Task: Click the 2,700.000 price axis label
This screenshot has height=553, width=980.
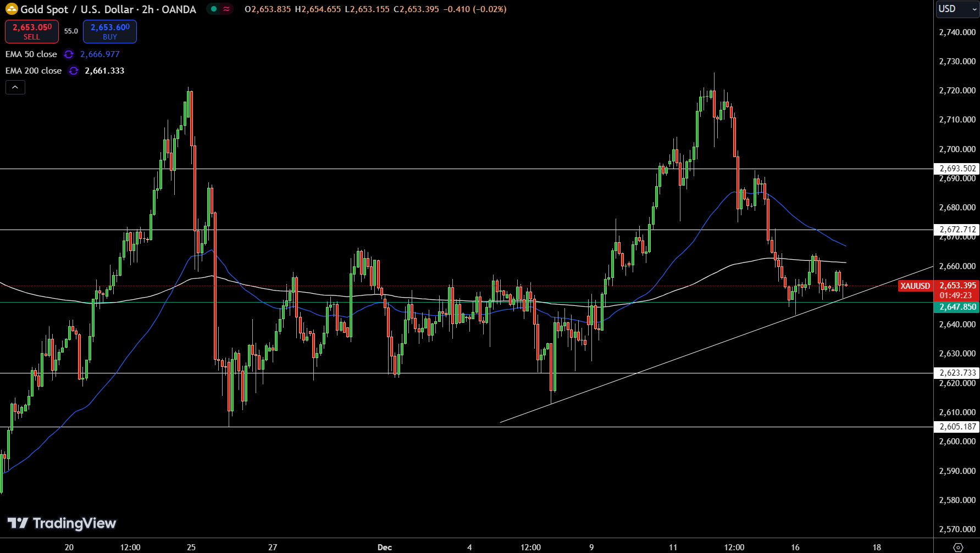Action: pos(957,149)
